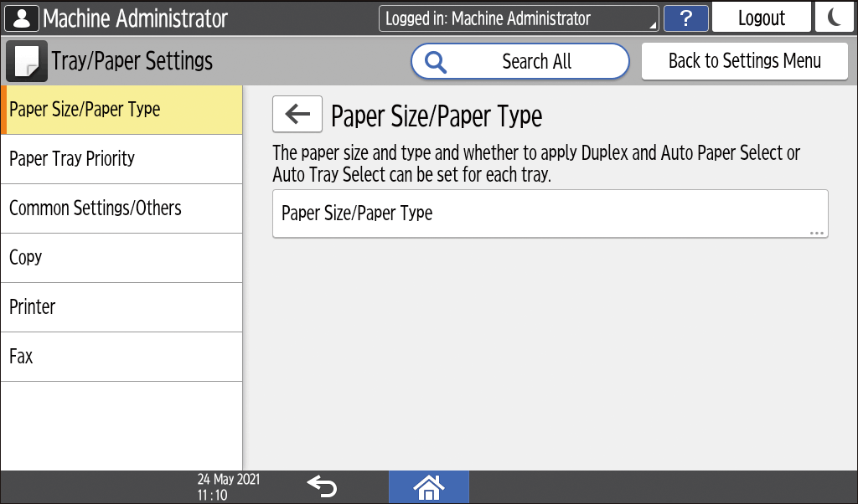858x504 pixels.
Task: Click the Tray/Paper Settings page icon
Action: [x=27, y=61]
